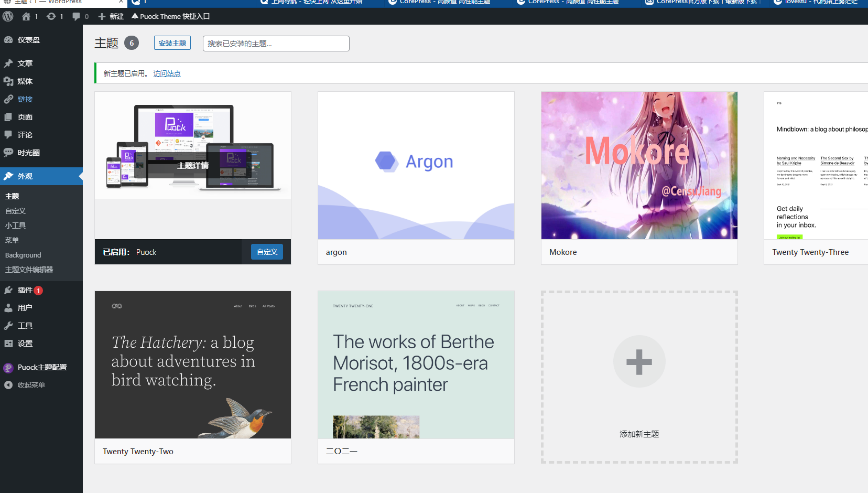Open Twenty Twenty-Three theme thumbnail

[x=816, y=166]
